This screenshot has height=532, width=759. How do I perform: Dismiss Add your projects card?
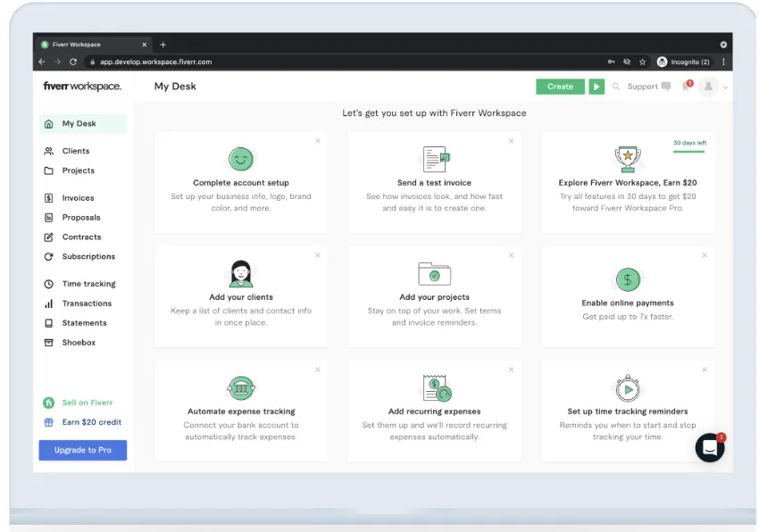coord(511,255)
